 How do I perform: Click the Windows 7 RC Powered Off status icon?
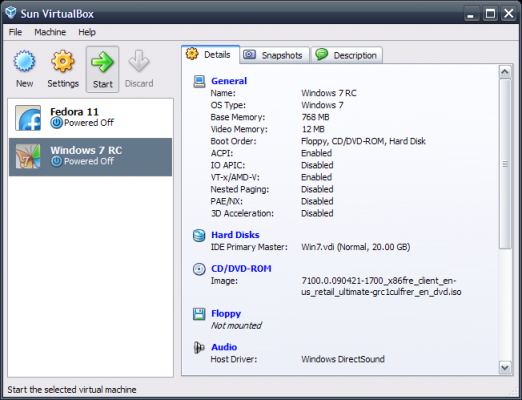point(56,161)
